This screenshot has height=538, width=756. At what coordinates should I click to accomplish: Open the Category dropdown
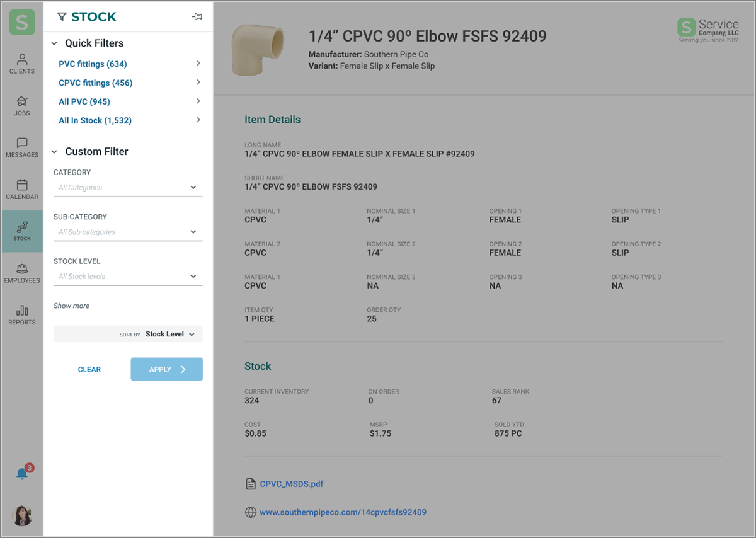pyautogui.click(x=128, y=188)
